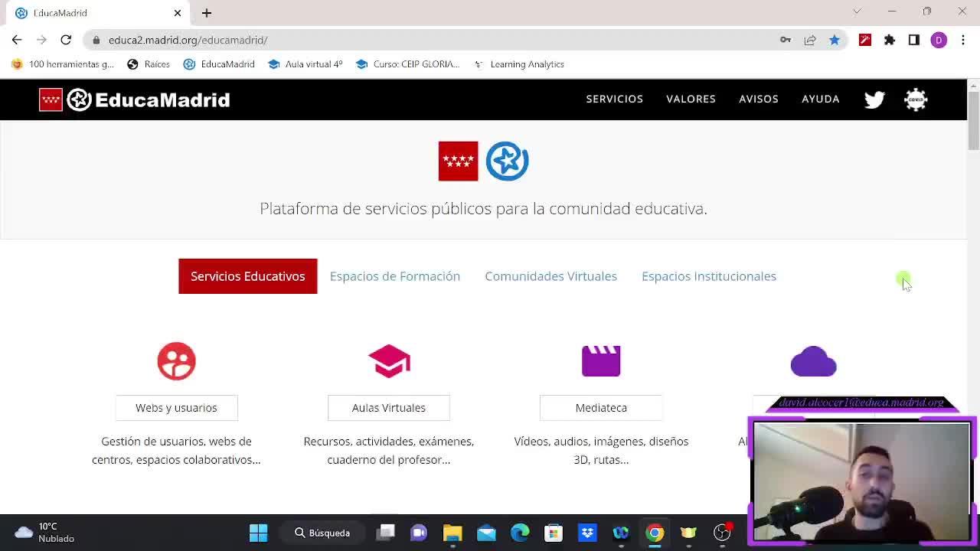Screen dimensions: 980x551
Task: Click the Webs y usuarios button
Action: (177, 408)
